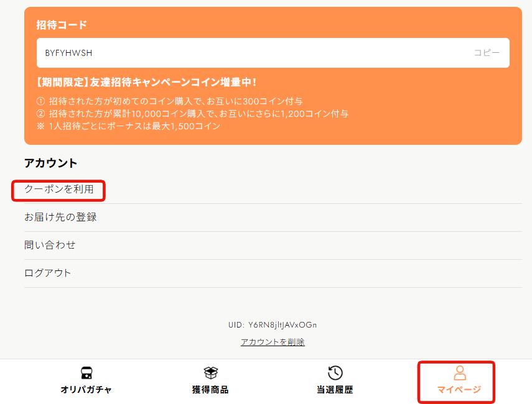
Task: Click the マイページ tab label
Action: coord(459,390)
